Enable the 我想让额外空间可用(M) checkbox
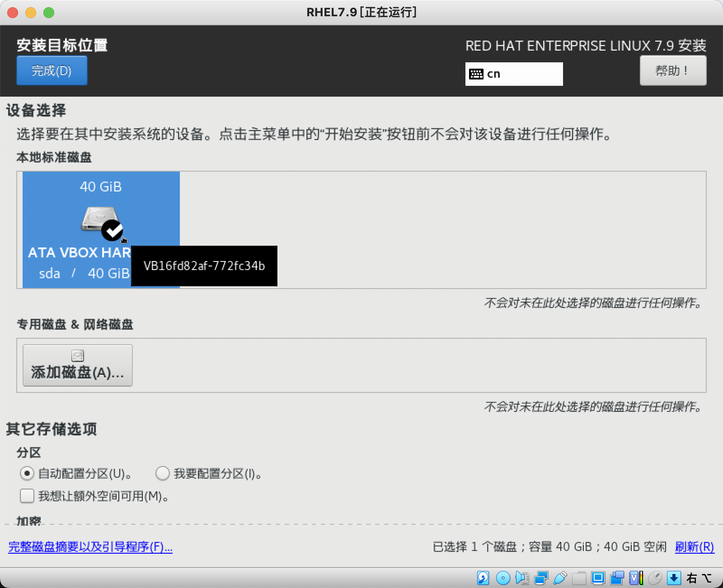Screen dimensions: 723x588 click(x=27, y=496)
